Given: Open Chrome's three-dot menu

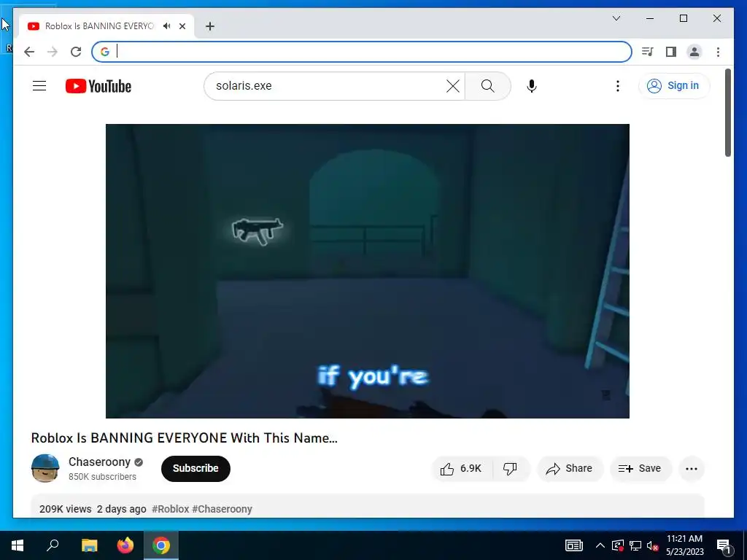Looking at the screenshot, I should click(x=718, y=52).
